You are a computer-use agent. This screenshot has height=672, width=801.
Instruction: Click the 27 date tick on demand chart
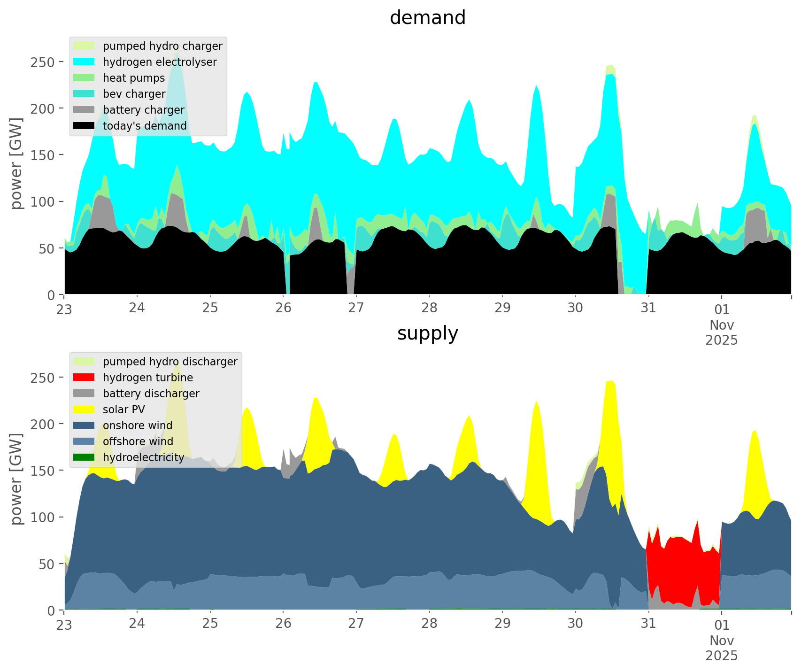click(x=356, y=308)
